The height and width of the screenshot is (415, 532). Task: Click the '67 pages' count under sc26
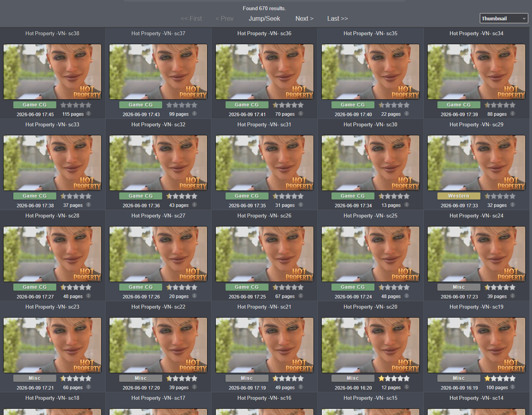[285, 296]
